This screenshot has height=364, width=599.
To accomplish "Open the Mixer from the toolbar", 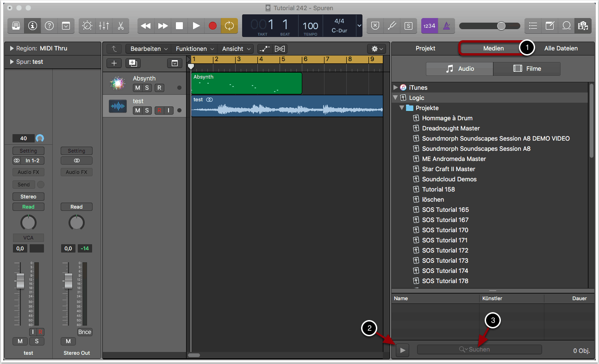I will 104,26.
